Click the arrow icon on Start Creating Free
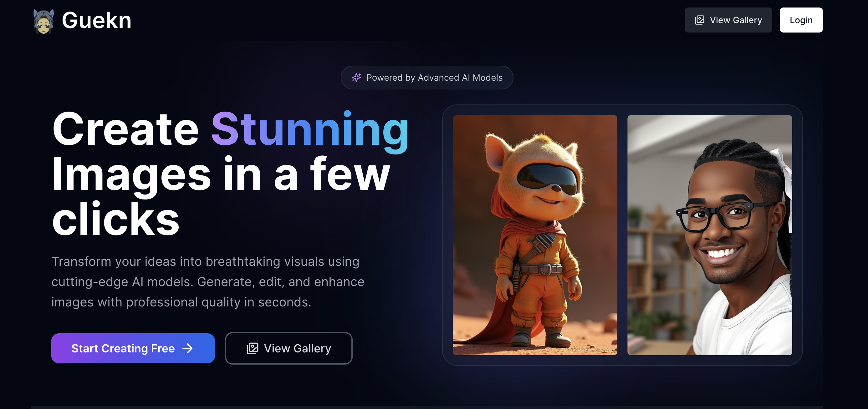This screenshot has height=409, width=868. pyautogui.click(x=187, y=348)
